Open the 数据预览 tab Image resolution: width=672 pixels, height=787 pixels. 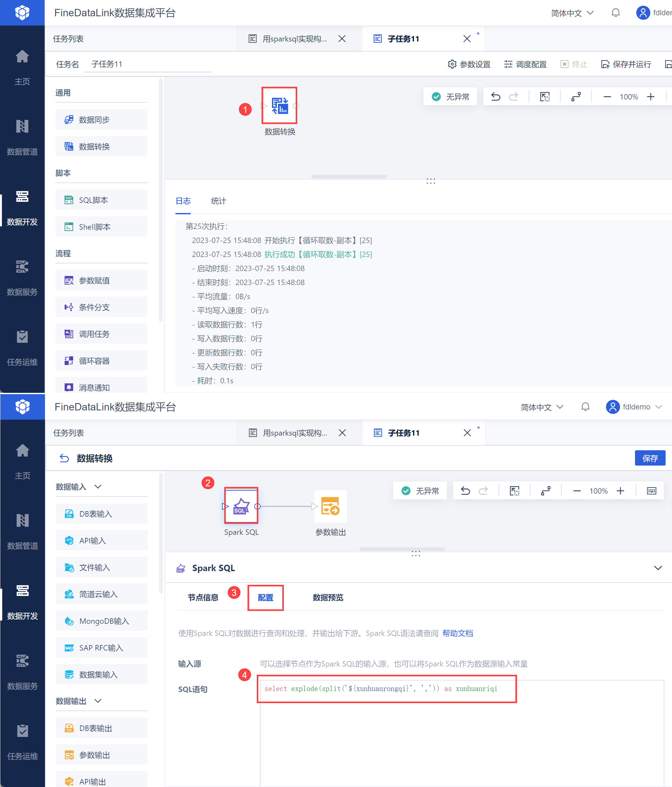coord(328,598)
